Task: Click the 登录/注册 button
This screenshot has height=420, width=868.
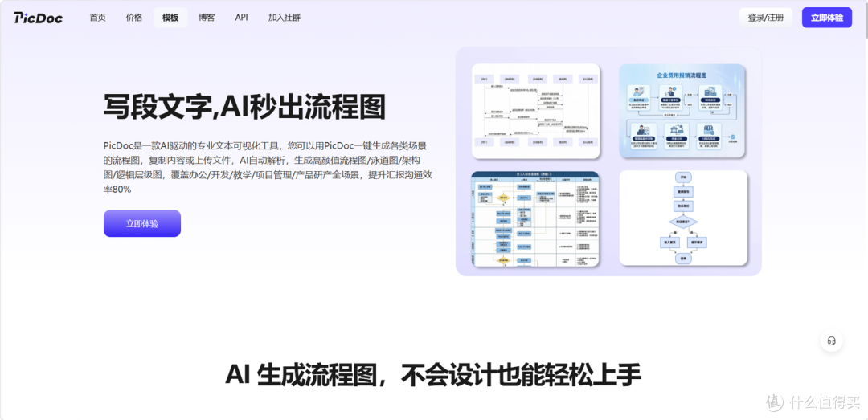Action: (x=766, y=18)
